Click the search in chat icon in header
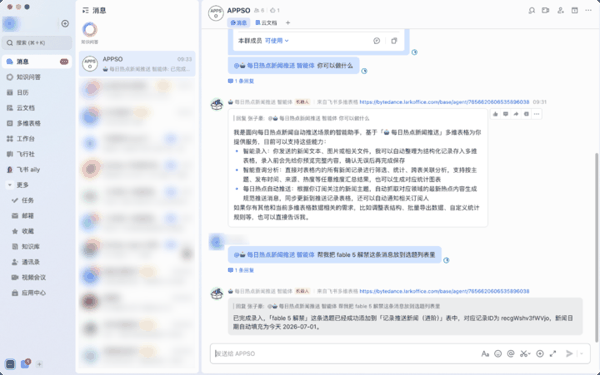This screenshot has width=600, height=375. pos(532,10)
